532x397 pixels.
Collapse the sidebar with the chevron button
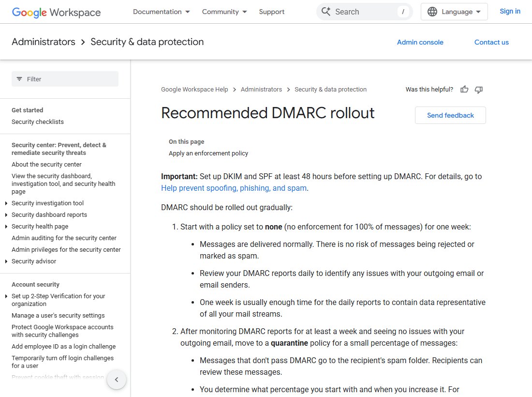[x=117, y=380]
